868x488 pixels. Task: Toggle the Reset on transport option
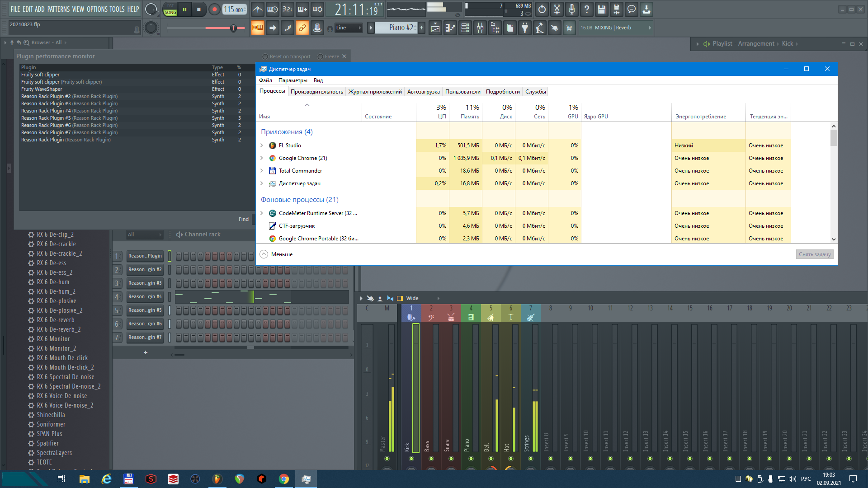click(x=265, y=57)
